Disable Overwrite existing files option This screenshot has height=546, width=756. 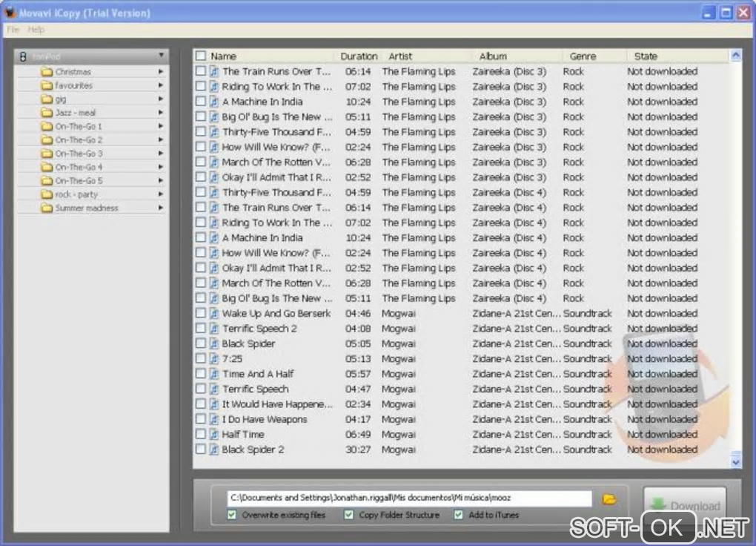tap(232, 515)
